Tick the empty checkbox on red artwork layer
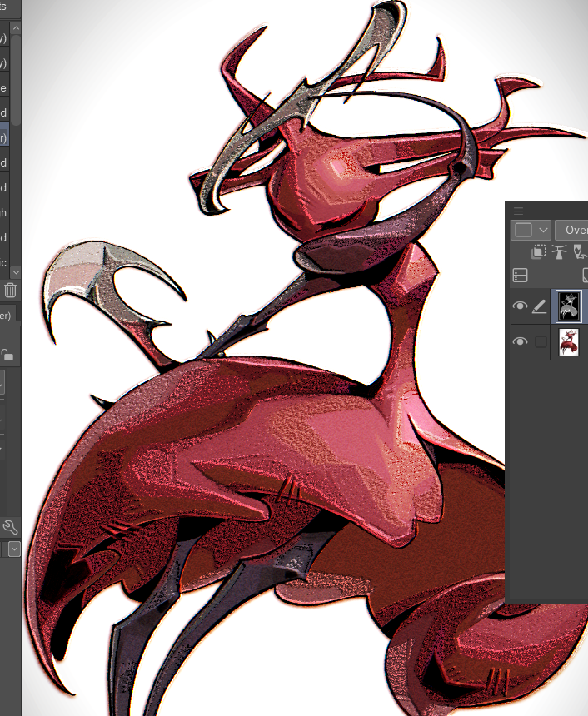The image size is (588, 716). coord(541,342)
